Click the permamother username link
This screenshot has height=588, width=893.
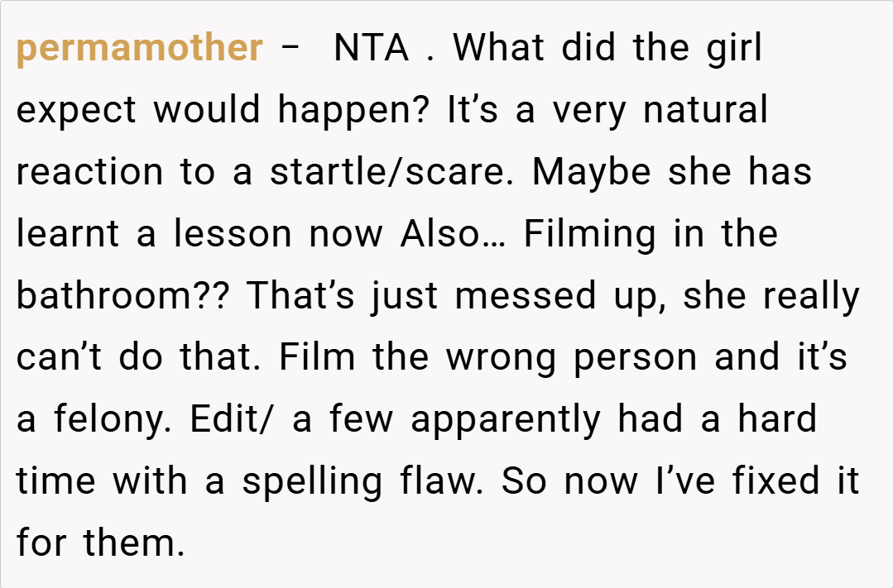click(x=139, y=49)
